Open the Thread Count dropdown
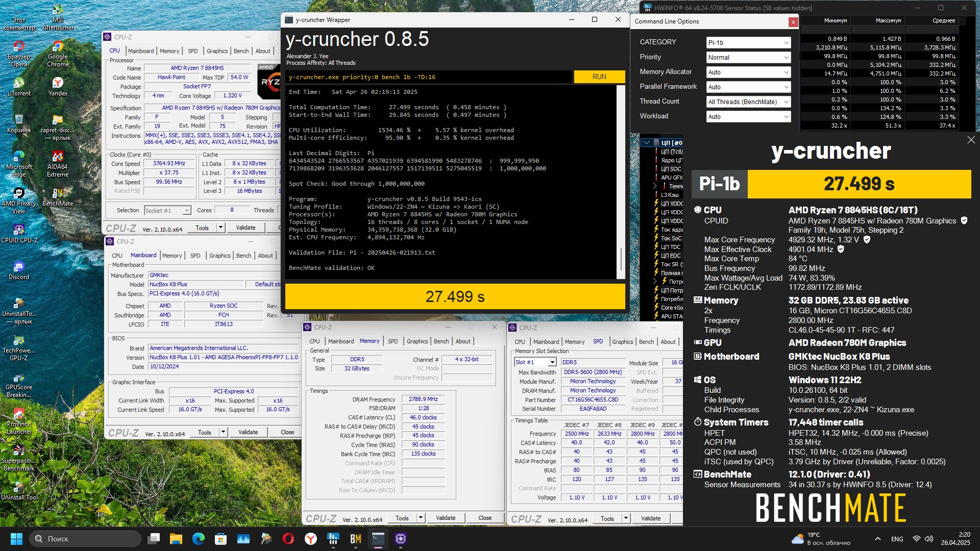 pyautogui.click(x=748, y=102)
